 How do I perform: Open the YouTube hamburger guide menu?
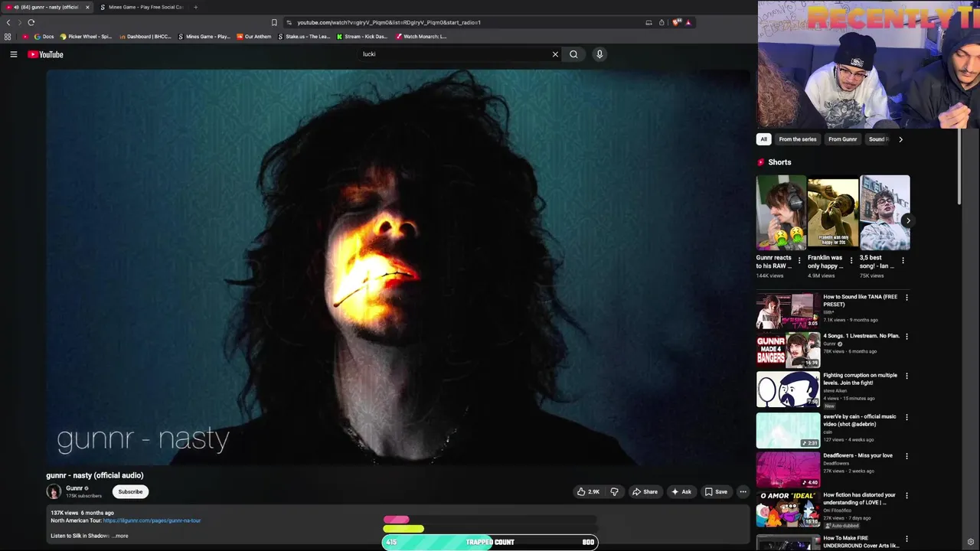tap(13, 54)
